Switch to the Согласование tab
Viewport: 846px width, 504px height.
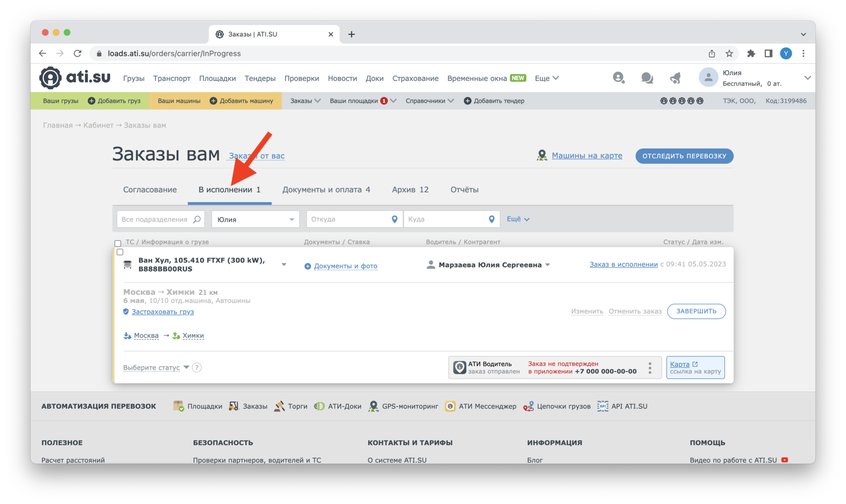pyautogui.click(x=150, y=190)
